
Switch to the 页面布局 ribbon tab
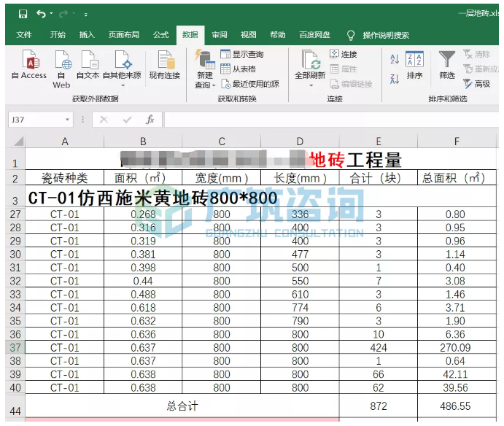[124, 35]
